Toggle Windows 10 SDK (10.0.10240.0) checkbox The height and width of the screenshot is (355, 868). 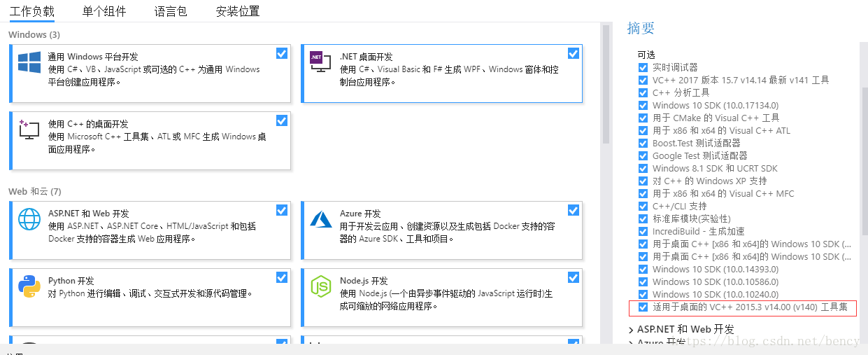pos(643,294)
